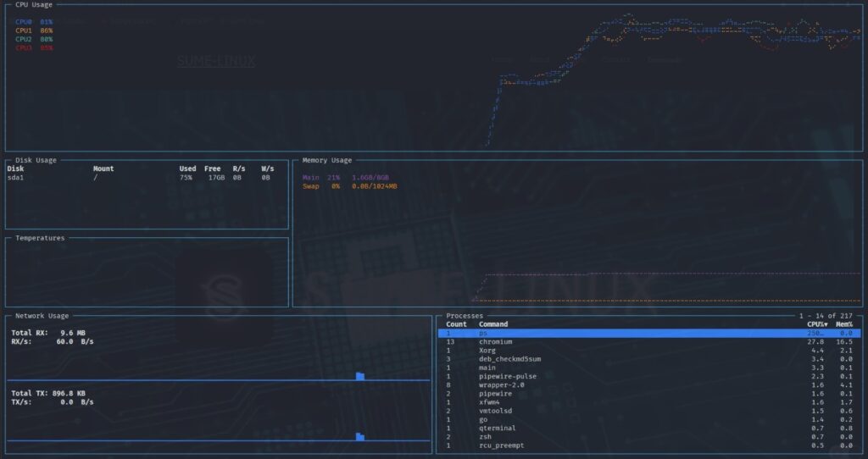Click the Network Usage panel title
The image size is (868, 459).
point(42,316)
